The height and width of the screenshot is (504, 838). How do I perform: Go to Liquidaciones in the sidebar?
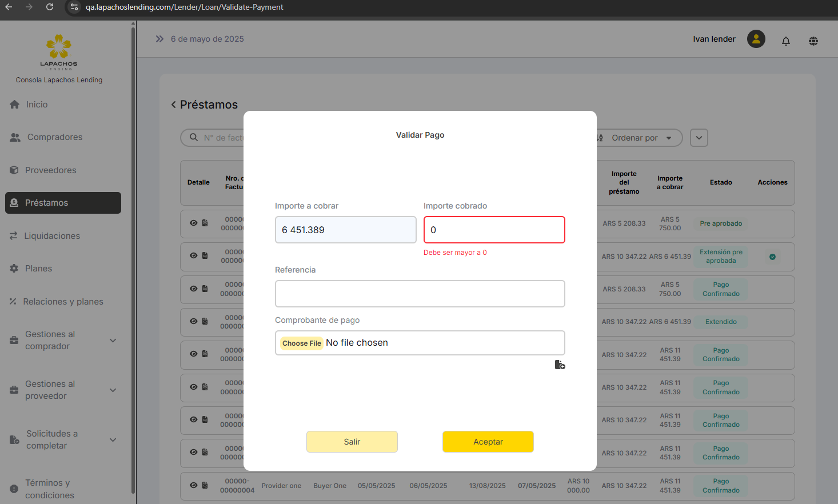[x=51, y=236]
